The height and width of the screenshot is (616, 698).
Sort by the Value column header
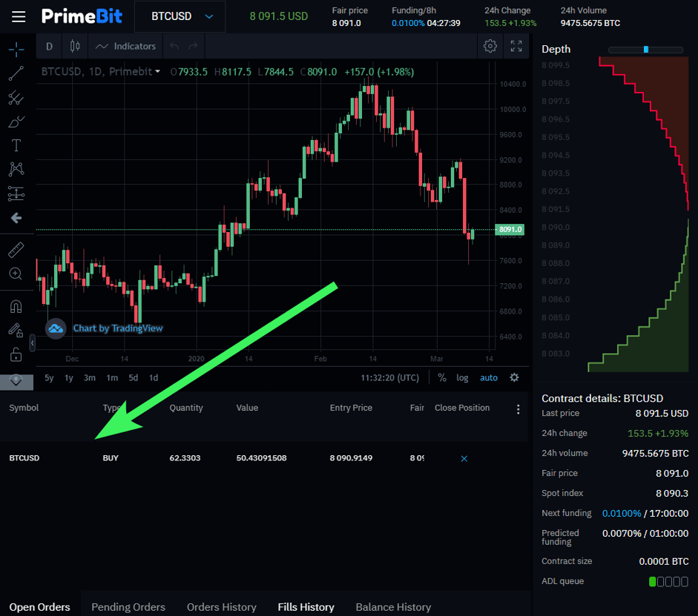[247, 408]
